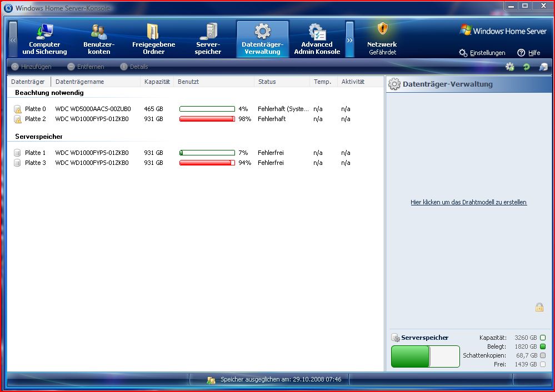Sort by the Aktivität column header

(361, 82)
